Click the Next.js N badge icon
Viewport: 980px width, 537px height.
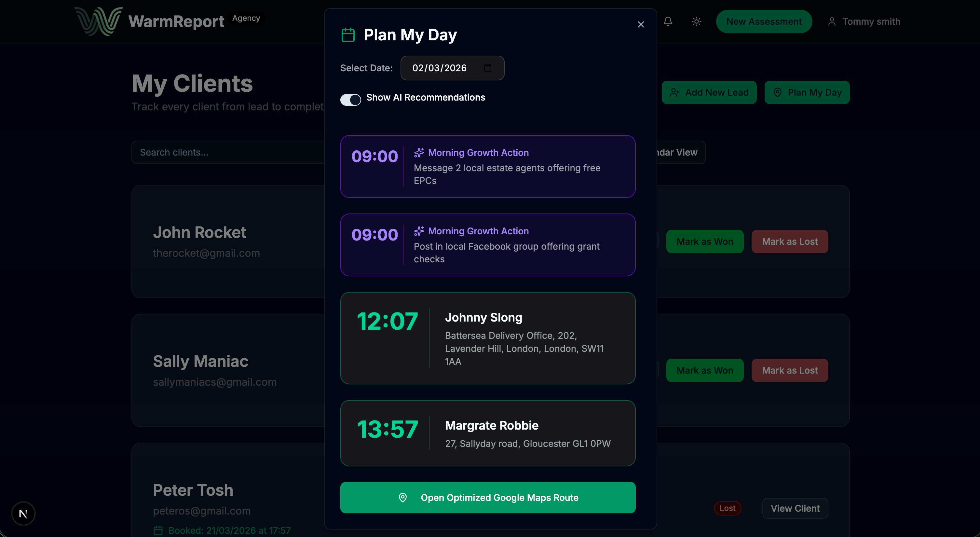23,513
